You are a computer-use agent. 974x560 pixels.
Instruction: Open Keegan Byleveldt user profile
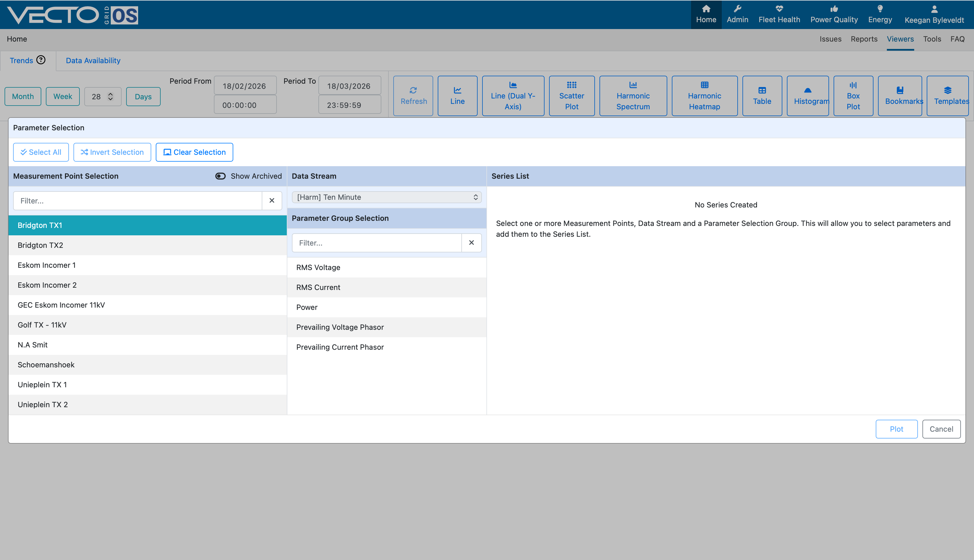[934, 15]
